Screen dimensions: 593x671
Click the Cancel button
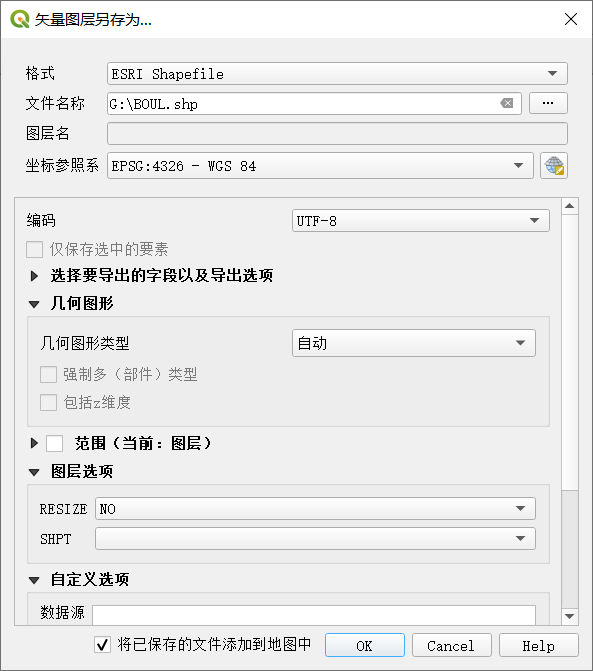451,645
